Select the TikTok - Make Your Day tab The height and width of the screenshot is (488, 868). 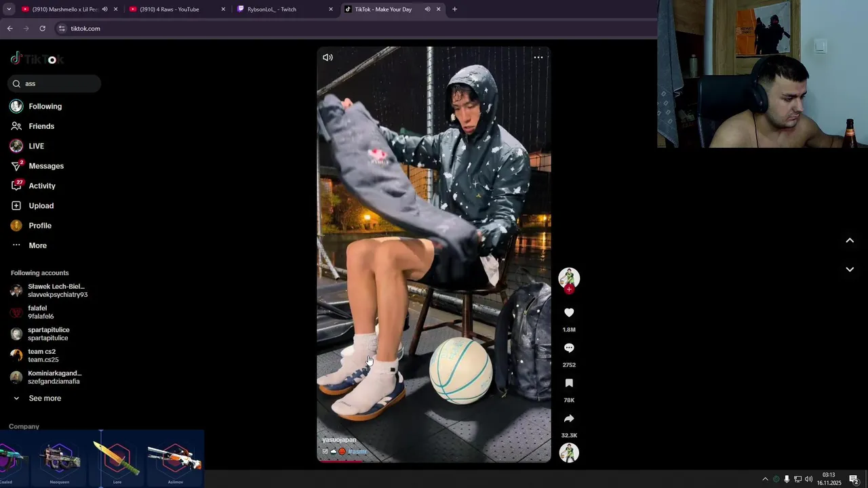(x=383, y=9)
